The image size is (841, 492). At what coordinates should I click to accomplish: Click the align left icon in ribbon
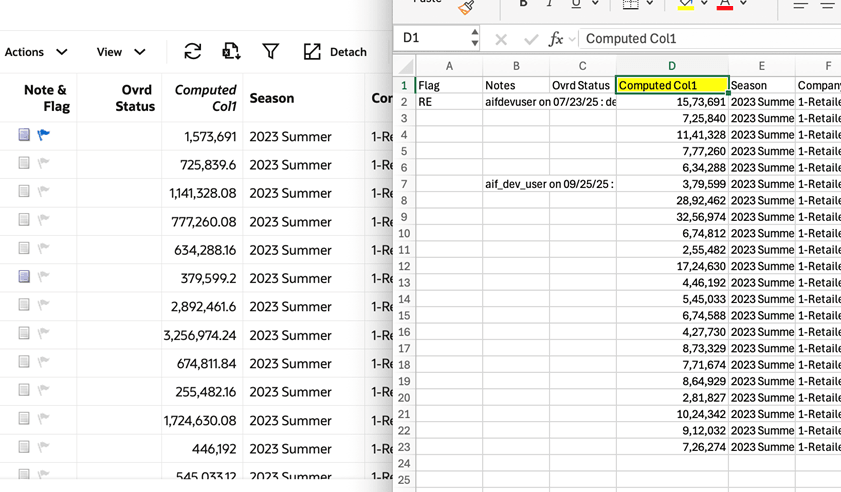801,5
